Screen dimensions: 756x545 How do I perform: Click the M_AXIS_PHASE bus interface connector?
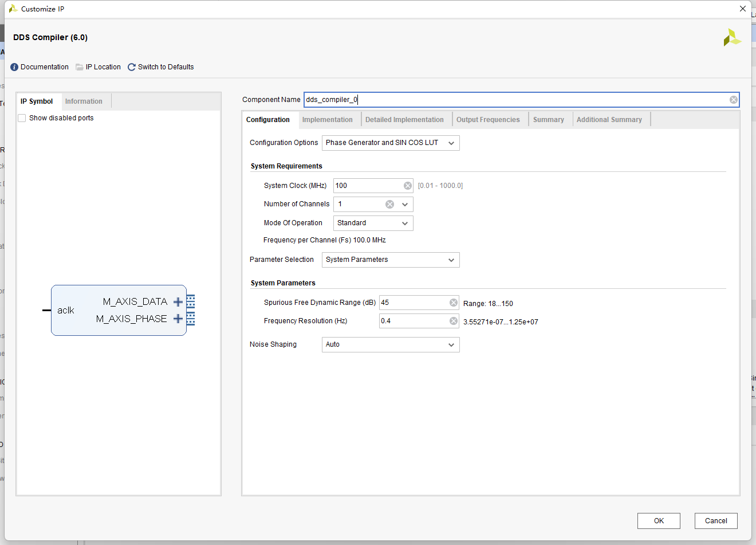(x=191, y=319)
